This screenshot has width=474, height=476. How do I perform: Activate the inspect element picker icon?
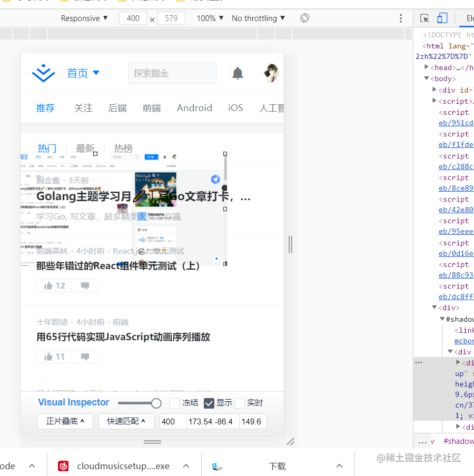click(x=424, y=18)
